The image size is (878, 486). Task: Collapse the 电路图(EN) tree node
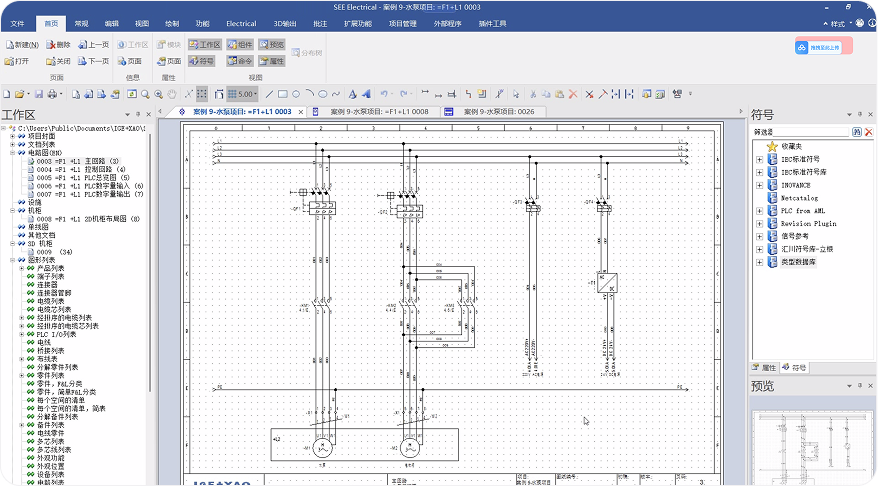(x=12, y=153)
